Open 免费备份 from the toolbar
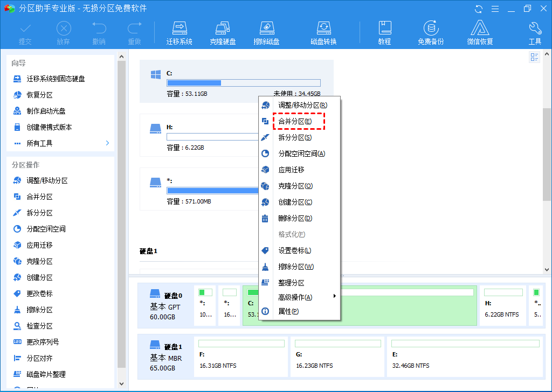 [x=430, y=31]
